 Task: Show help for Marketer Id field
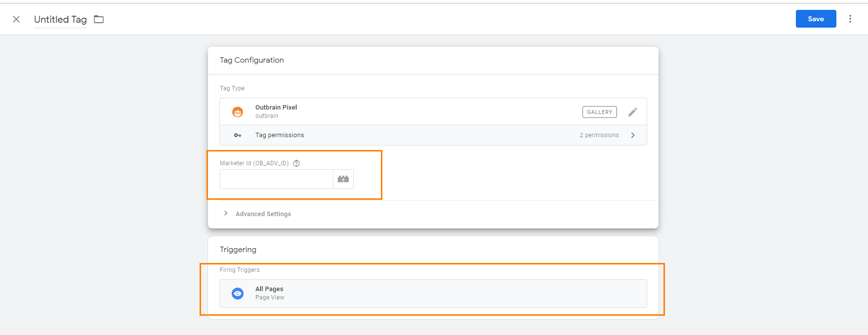(x=296, y=163)
